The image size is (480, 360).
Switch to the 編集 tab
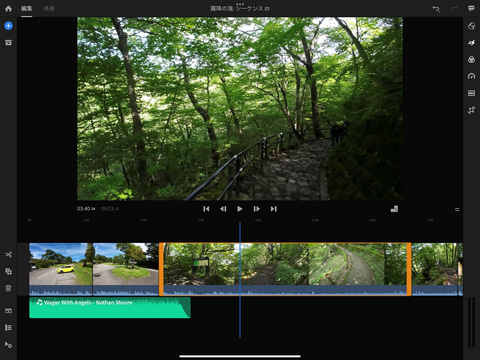tap(27, 8)
